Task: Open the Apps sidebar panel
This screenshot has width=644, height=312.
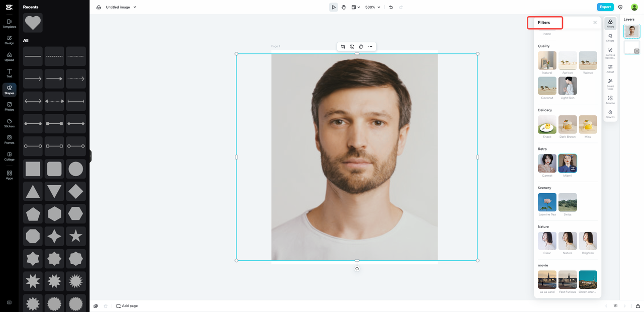Action: (x=9, y=175)
